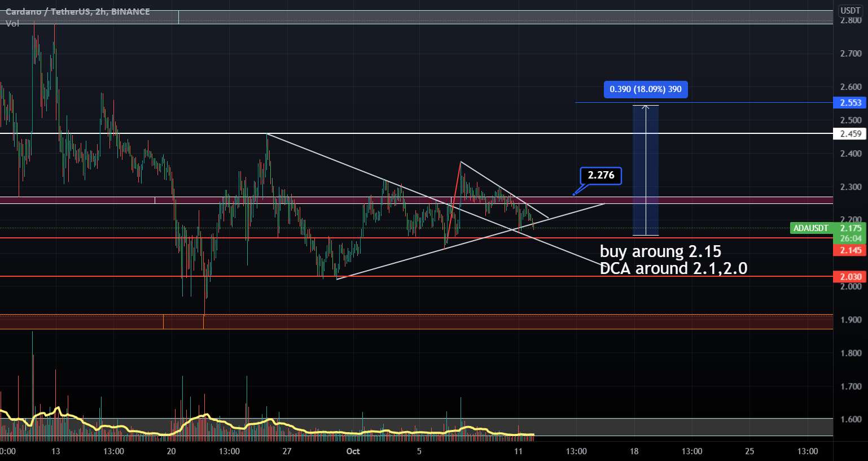
Task: Click the 27 date on time axis
Action: (287, 451)
